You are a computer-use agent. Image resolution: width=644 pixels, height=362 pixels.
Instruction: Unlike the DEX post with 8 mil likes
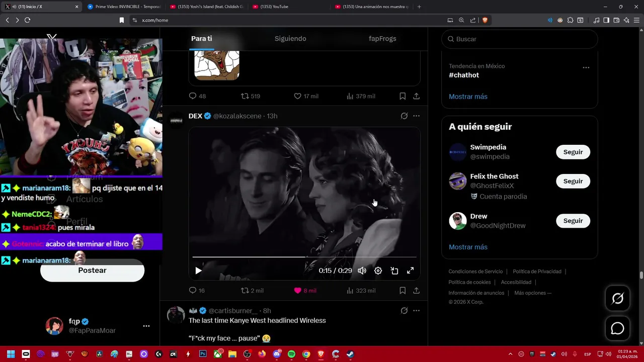tap(305, 291)
